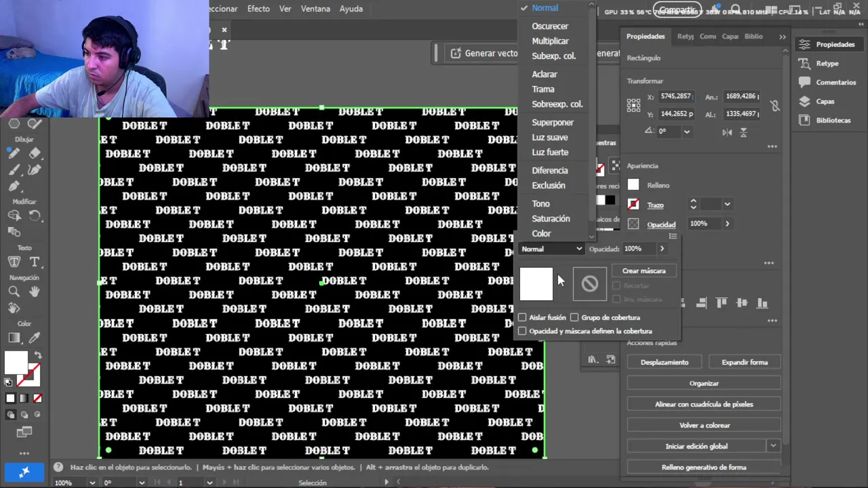The height and width of the screenshot is (488, 868).
Task: Choose Oscurecer blend mode
Action: [550, 26]
